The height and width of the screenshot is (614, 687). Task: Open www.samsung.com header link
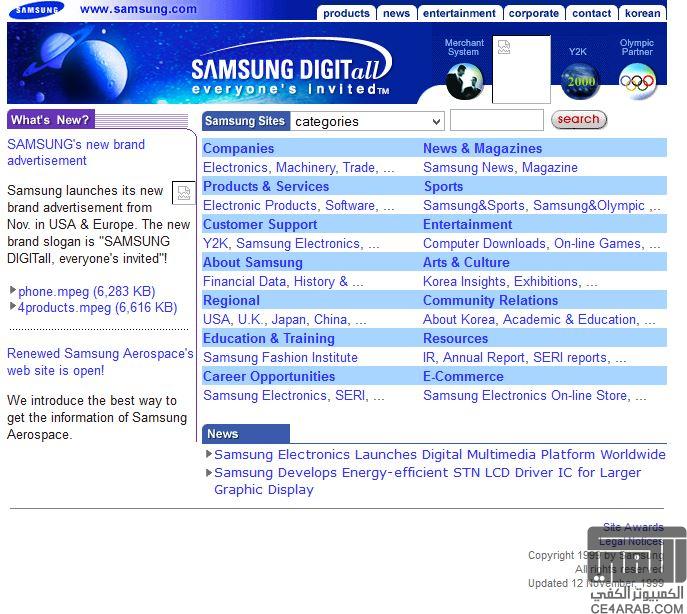[x=138, y=9]
